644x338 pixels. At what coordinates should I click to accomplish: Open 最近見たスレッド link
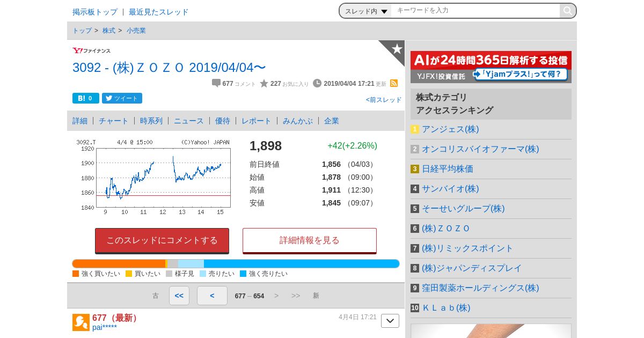point(159,12)
